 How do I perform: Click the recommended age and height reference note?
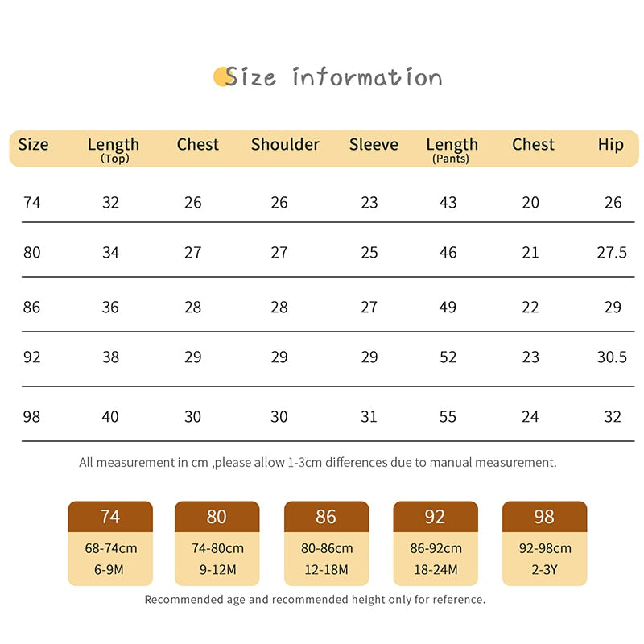point(315,600)
